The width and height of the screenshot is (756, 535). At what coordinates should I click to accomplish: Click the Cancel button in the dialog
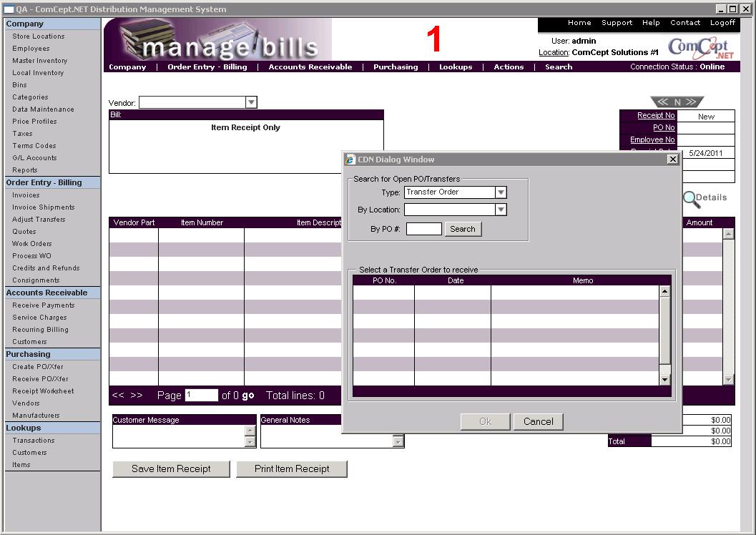click(x=538, y=421)
